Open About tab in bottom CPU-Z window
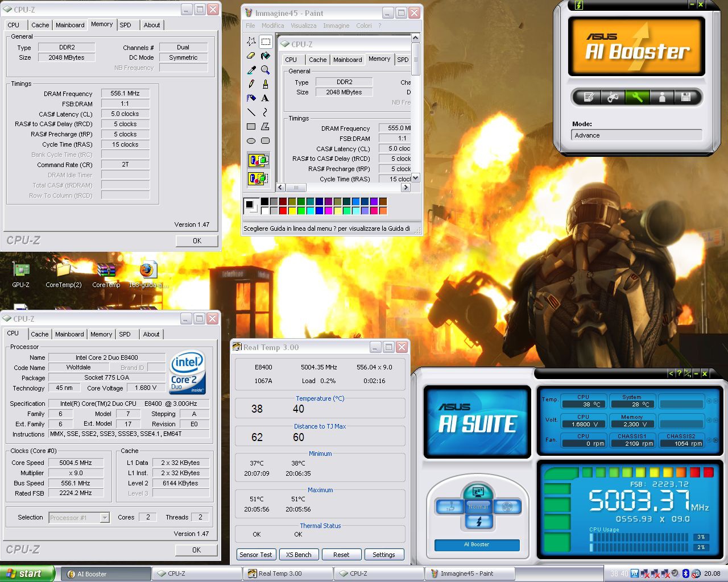Viewport: 728px width, 582px height. coord(151,334)
